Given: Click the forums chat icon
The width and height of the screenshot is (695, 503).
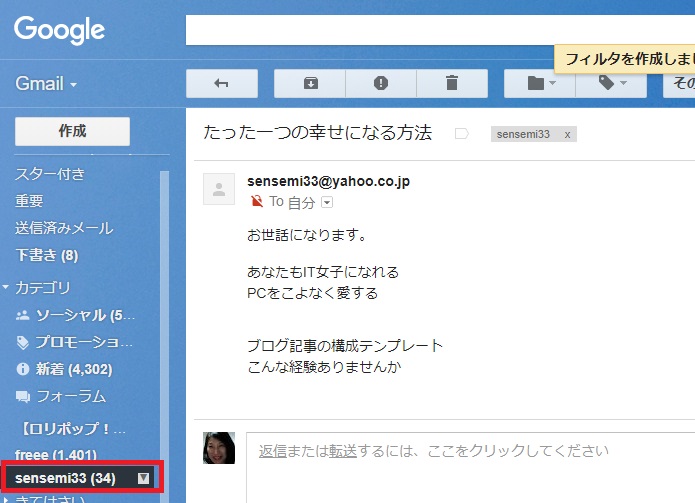Looking at the screenshot, I should coord(23,396).
